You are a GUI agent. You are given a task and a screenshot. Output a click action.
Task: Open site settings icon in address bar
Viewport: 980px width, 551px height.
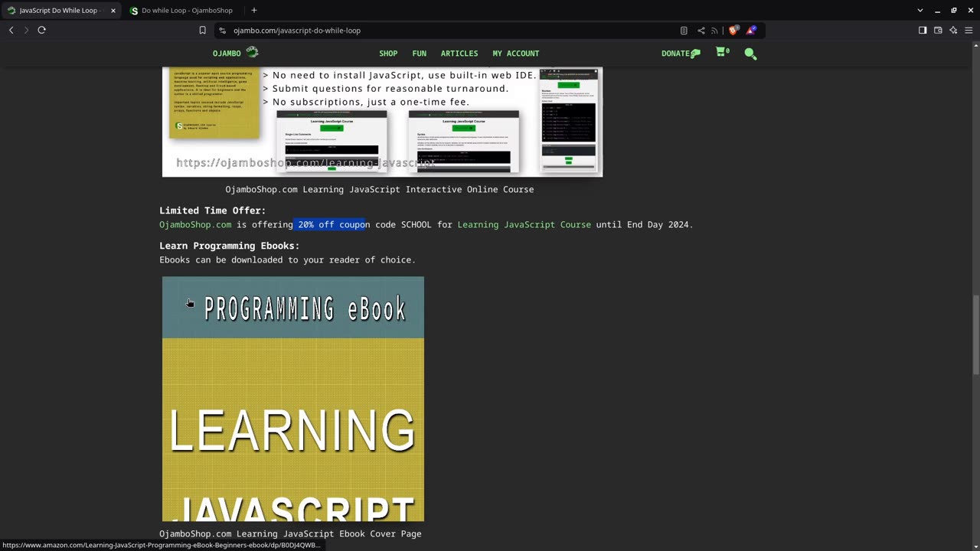coord(222,31)
